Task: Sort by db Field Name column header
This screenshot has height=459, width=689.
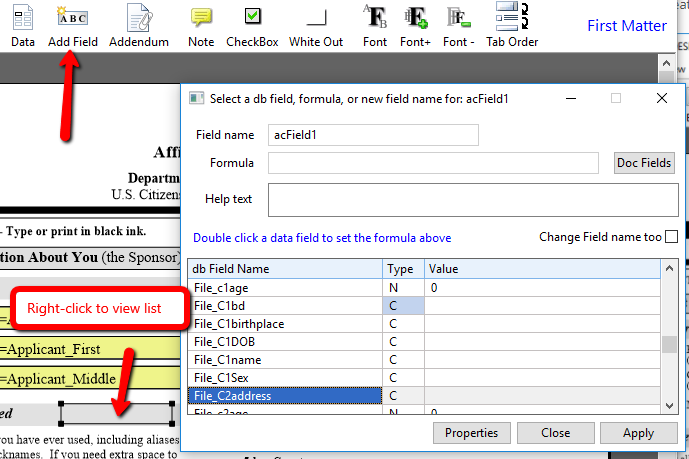Action: (x=285, y=269)
